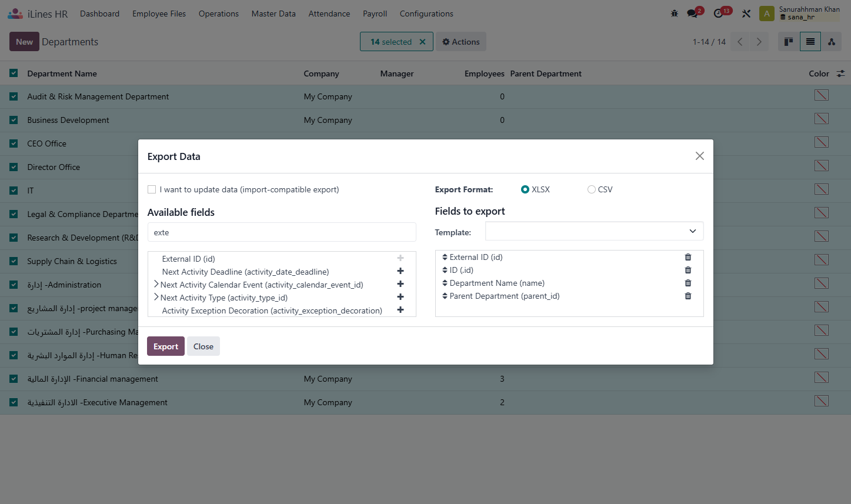Open the Operations menu
This screenshot has width=851, height=504.
point(219,14)
